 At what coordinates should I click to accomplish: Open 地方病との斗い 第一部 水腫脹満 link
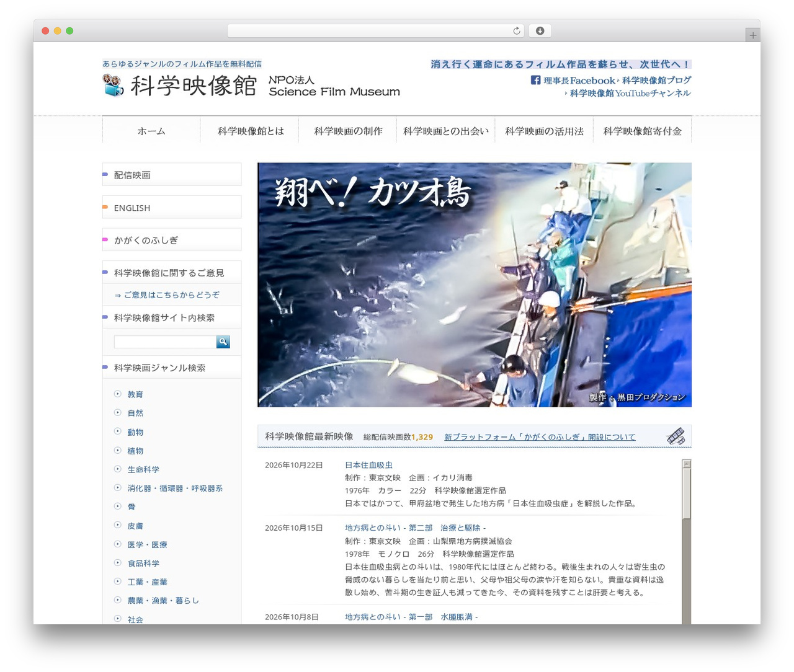411,617
